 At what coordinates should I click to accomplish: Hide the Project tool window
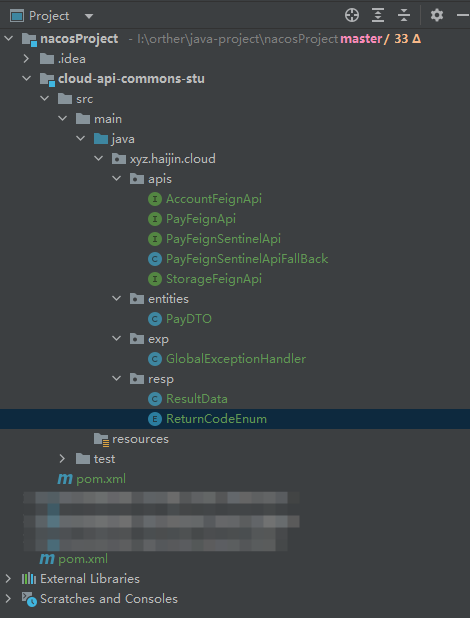[463, 15]
